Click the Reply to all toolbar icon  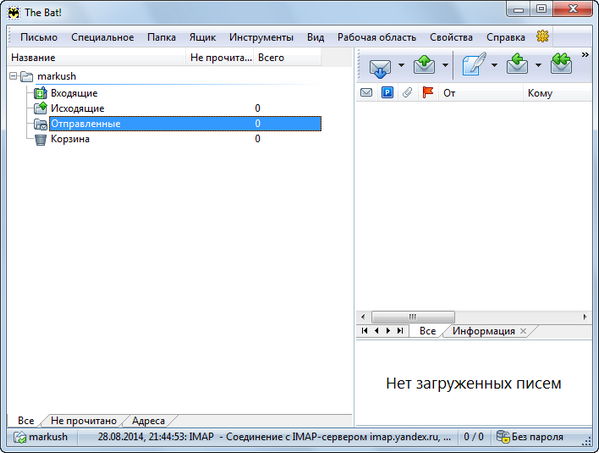point(561,64)
